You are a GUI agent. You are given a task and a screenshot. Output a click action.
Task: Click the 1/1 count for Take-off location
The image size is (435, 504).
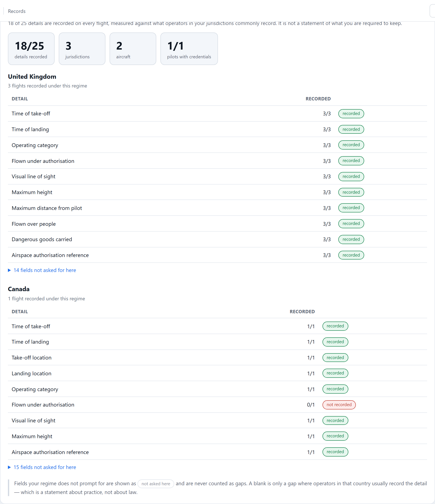coord(311,358)
